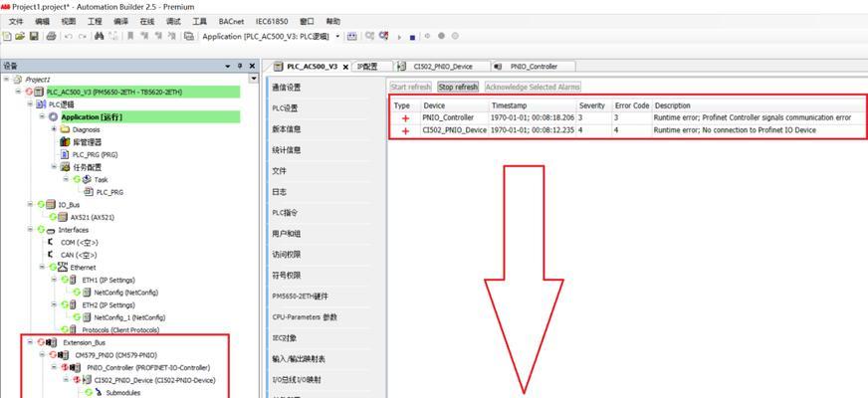Collapse the IO_Bus node

31,204
